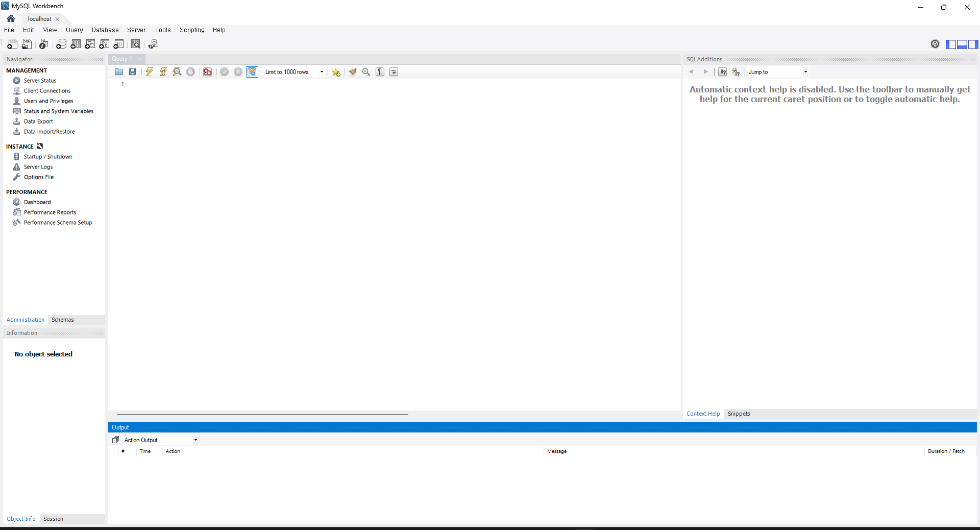Open the File menu

coord(9,30)
